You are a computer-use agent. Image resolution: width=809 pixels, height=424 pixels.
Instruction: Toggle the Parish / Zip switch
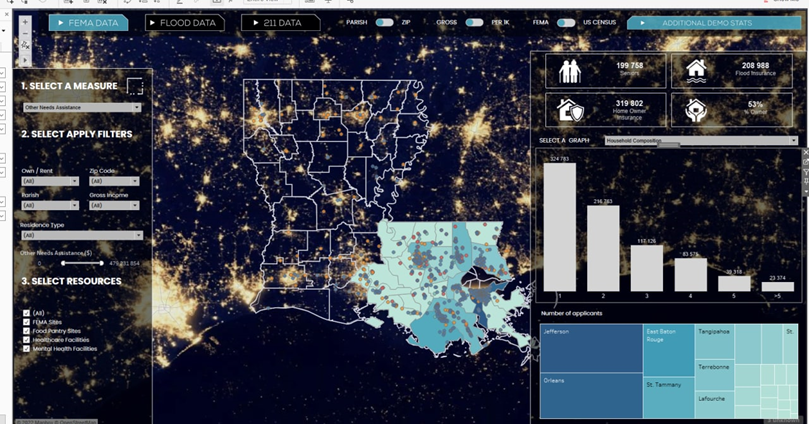pyautogui.click(x=384, y=21)
